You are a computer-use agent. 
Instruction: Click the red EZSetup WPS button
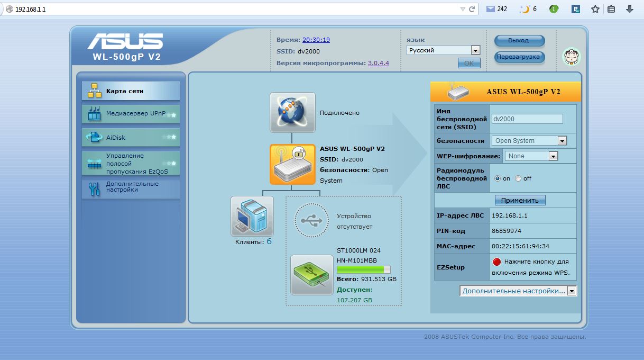pyautogui.click(x=496, y=262)
